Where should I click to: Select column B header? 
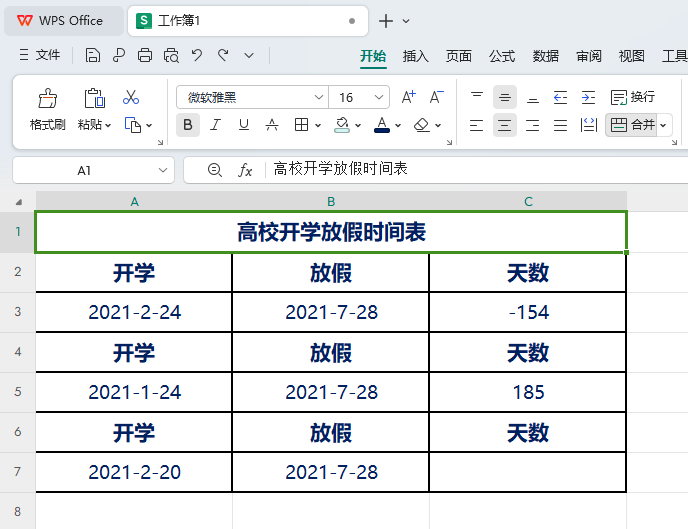coord(331,201)
